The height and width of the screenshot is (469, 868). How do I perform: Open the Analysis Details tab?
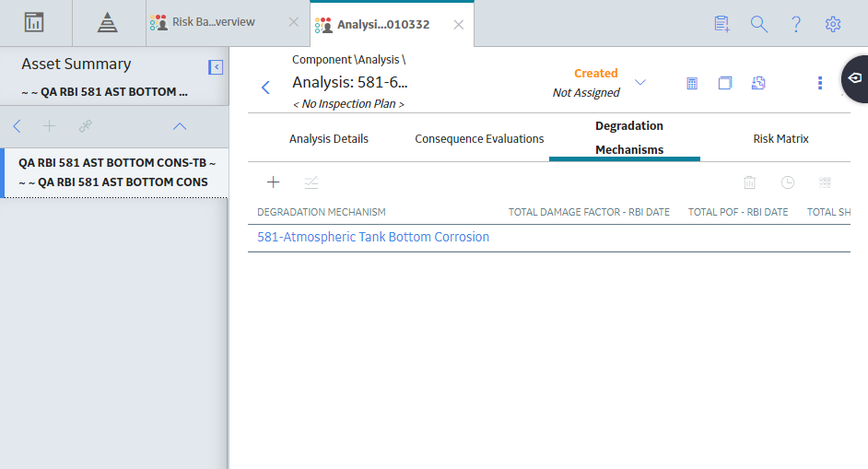(x=329, y=138)
